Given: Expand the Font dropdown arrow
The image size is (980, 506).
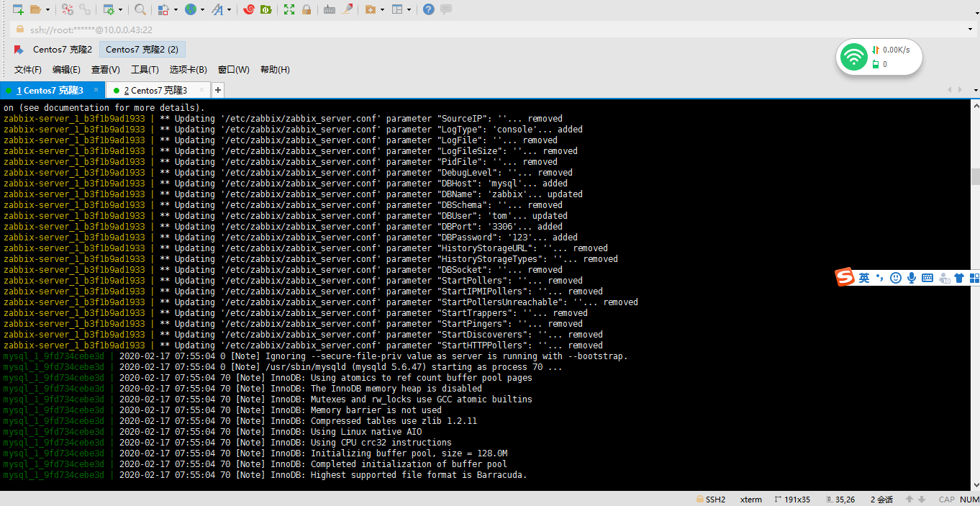Looking at the screenshot, I should pos(230,10).
